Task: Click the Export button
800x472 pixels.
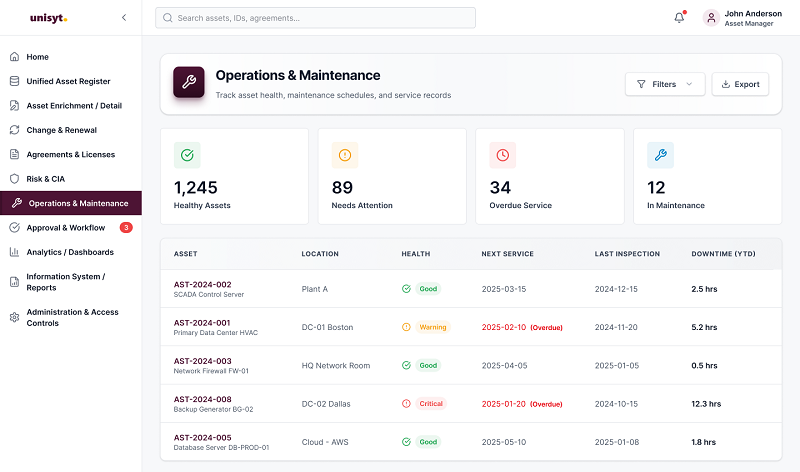Action: [740, 84]
